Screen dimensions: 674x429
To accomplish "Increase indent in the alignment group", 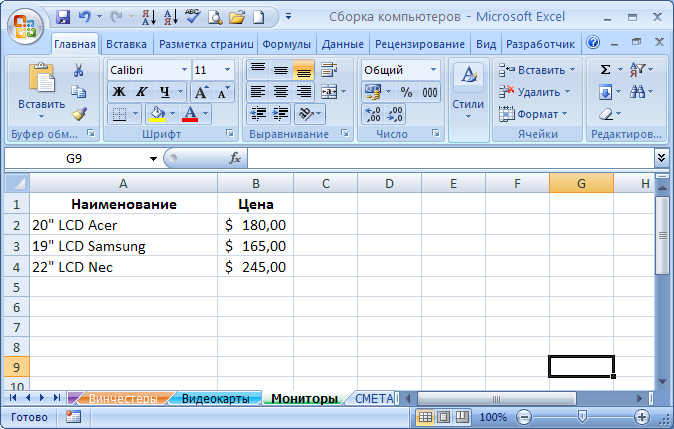I will click(281, 114).
